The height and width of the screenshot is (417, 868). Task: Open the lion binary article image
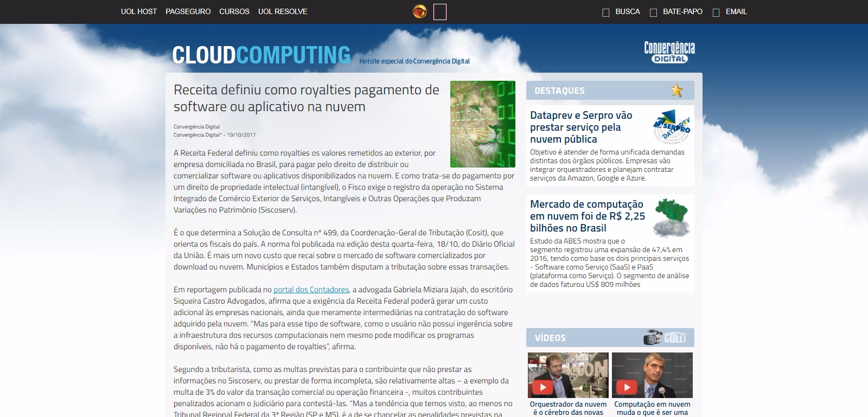(x=483, y=124)
